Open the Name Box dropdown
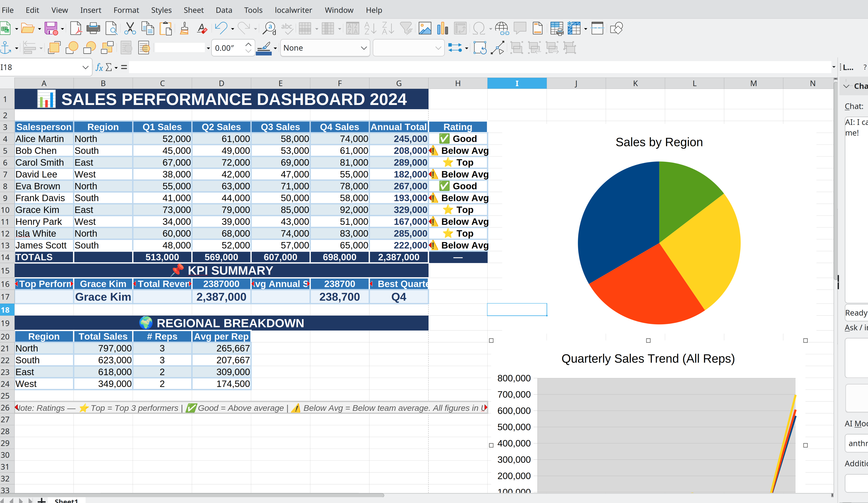The width and height of the screenshot is (868, 503). pos(85,67)
